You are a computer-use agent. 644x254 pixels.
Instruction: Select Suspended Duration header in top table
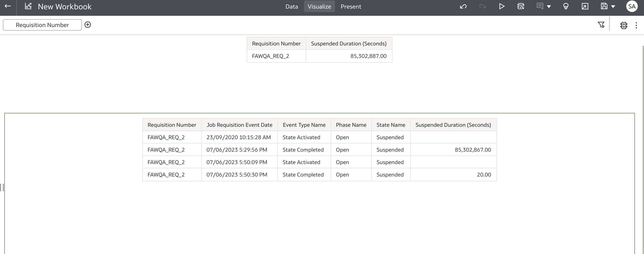[x=349, y=44]
